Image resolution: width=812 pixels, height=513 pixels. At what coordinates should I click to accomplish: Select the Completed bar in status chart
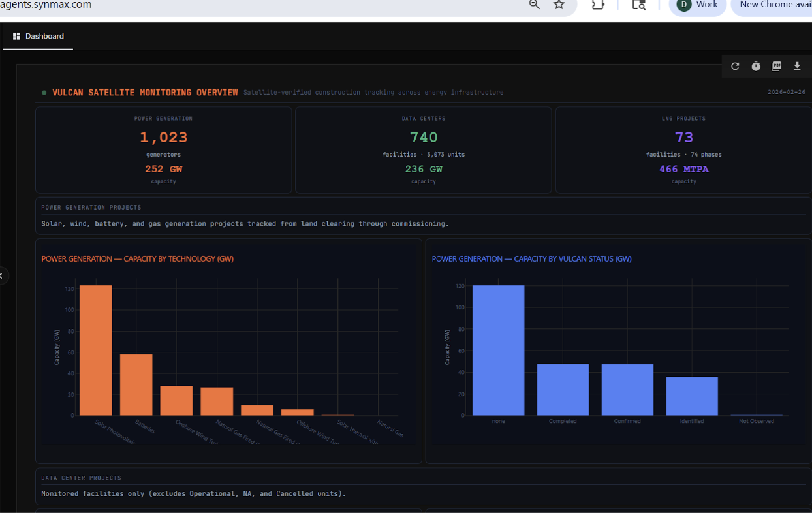563,390
